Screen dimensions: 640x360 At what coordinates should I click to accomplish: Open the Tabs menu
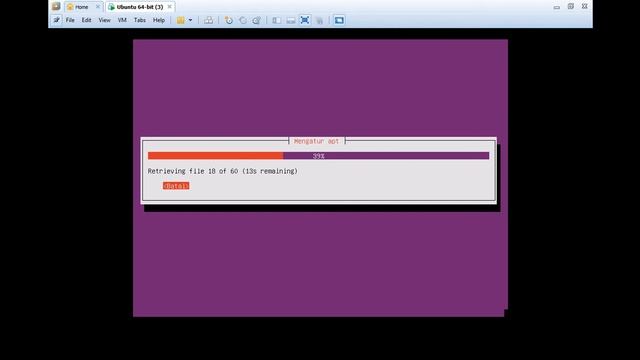click(x=140, y=20)
